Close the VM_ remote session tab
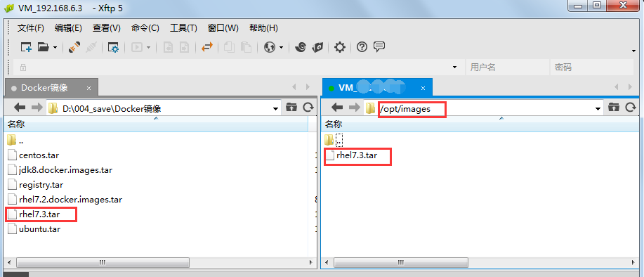The height and width of the screenshot is (277, 644). (x=423, y=89)
